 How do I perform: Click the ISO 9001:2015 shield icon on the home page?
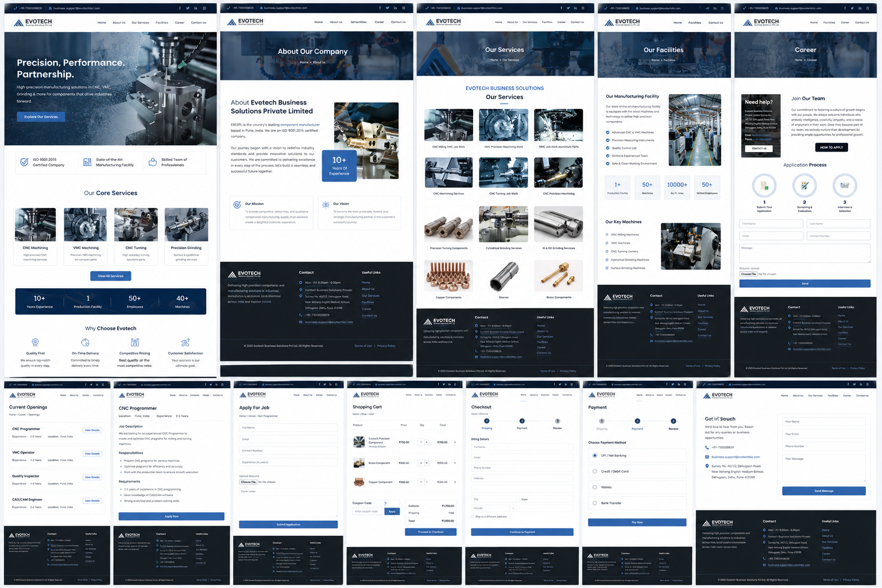[24, 163]
